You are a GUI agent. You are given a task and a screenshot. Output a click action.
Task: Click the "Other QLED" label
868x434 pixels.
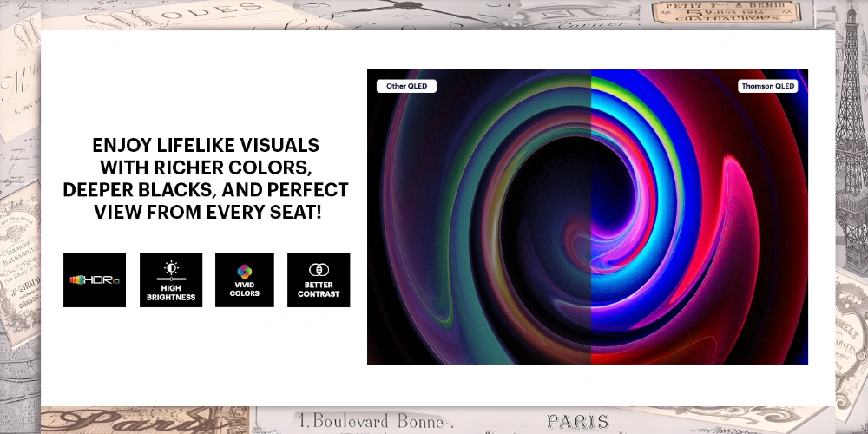point(406,86)
